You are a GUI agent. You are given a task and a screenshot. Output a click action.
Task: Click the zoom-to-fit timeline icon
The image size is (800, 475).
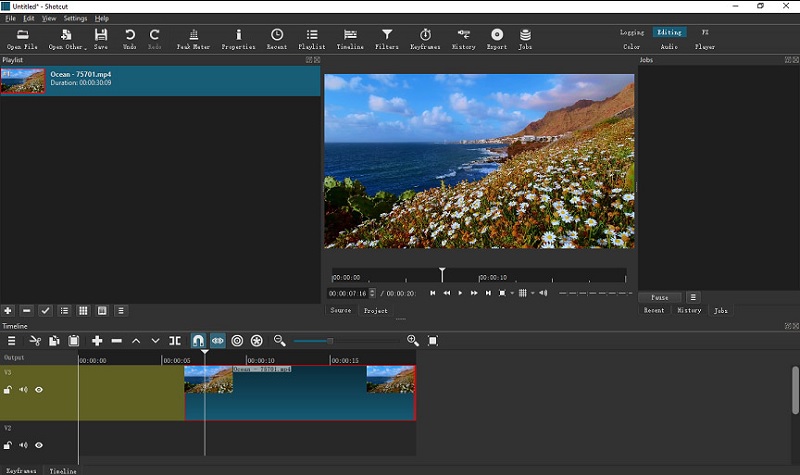(433, 341)
